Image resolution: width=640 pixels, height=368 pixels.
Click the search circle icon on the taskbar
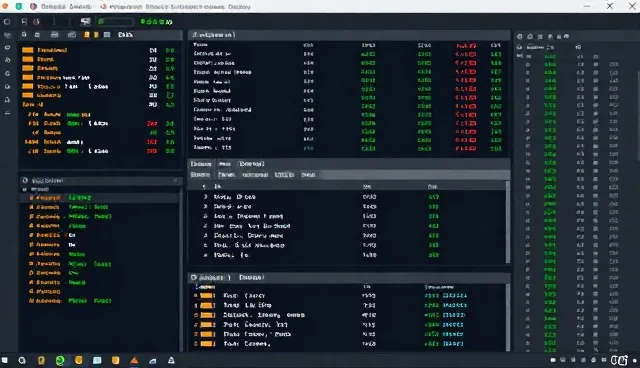click(x=22, y=360)
